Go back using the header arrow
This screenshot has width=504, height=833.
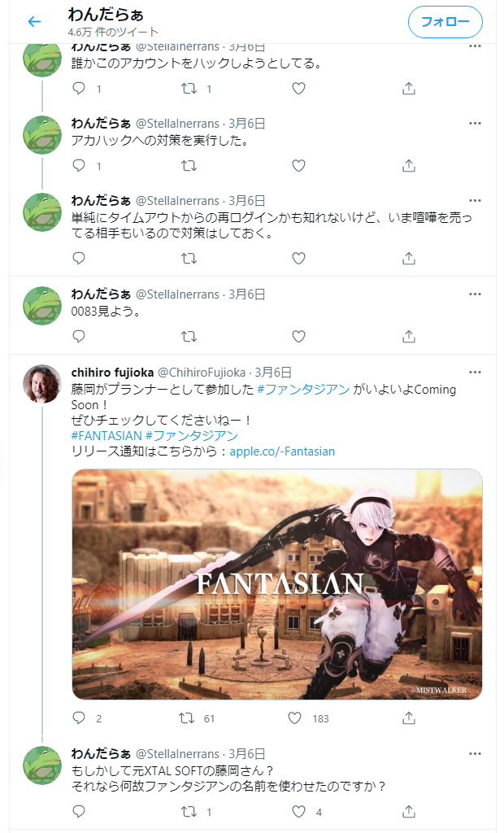pos(34,21)
